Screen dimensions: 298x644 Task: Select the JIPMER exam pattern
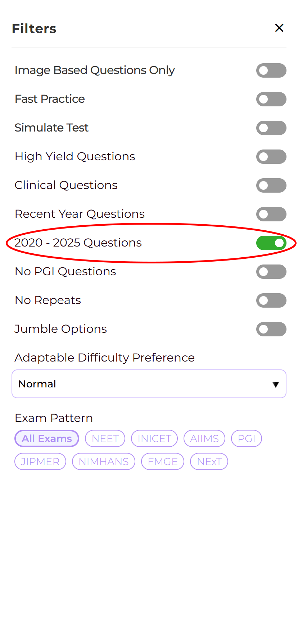[40, 461]
